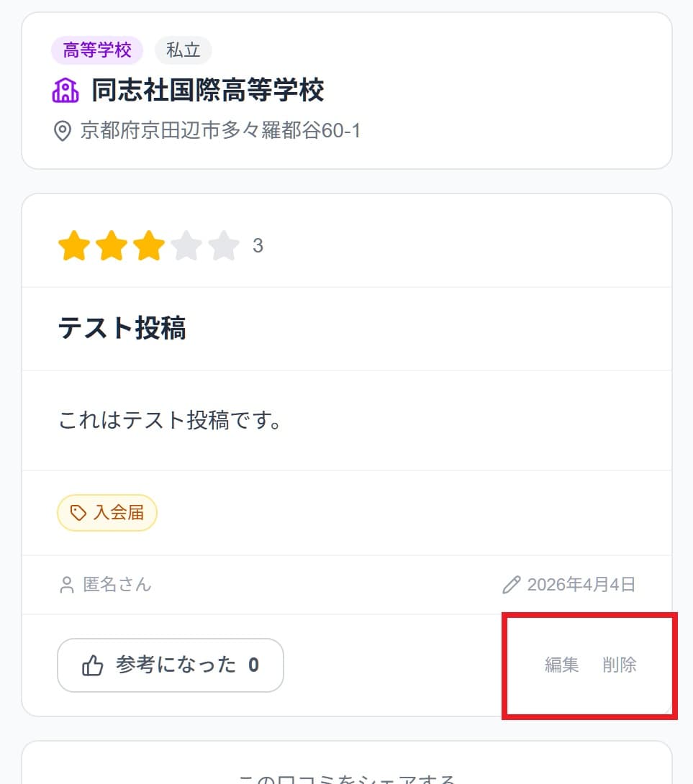The image size is (693, 784).
Task: Click the anonymous user icon beside 匿名さん
Action: (x=67, y=585)
